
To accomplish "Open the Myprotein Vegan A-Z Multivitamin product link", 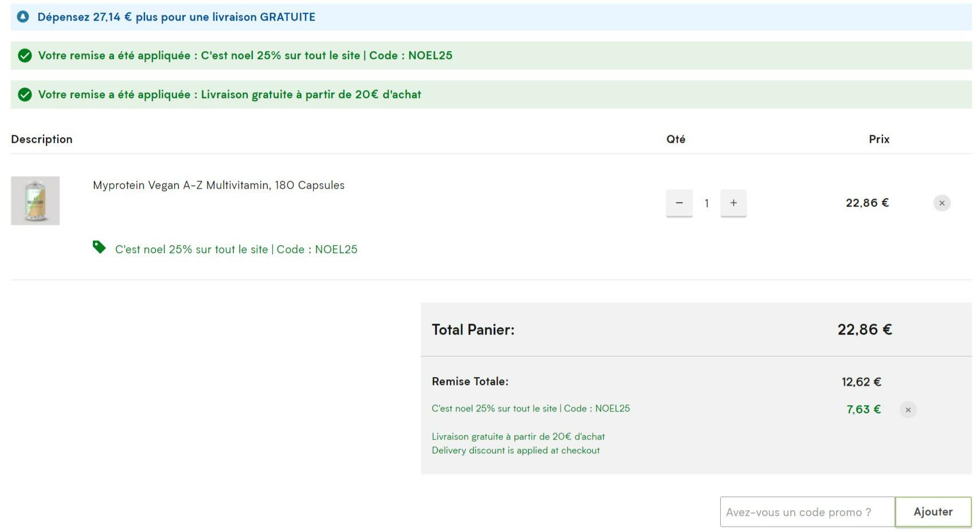I will 218,185.
